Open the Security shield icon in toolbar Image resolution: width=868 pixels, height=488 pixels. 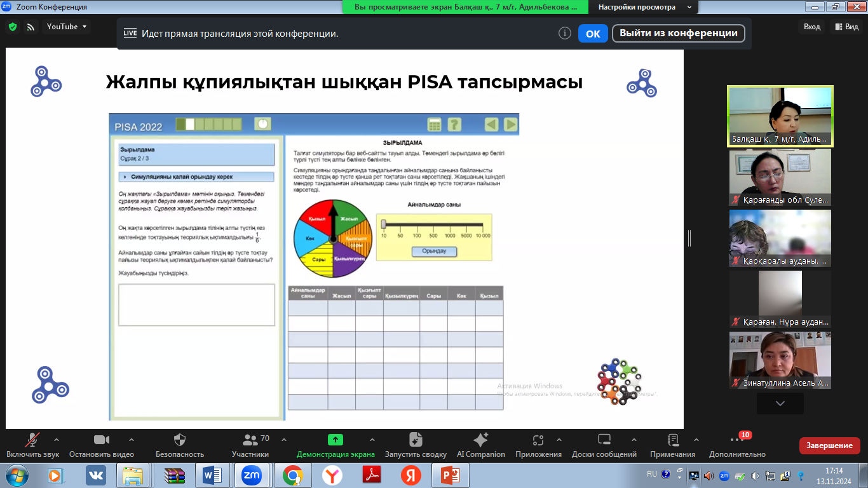coord(180,440)
